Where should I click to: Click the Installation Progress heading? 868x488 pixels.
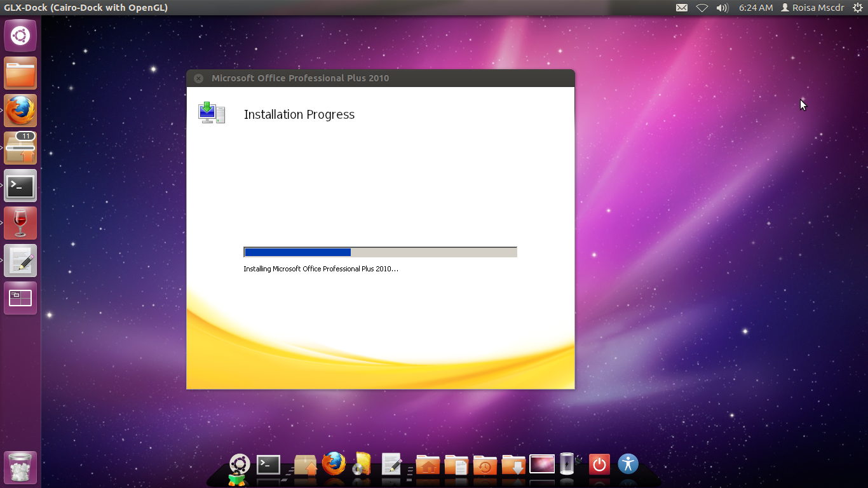click(299, 114)
